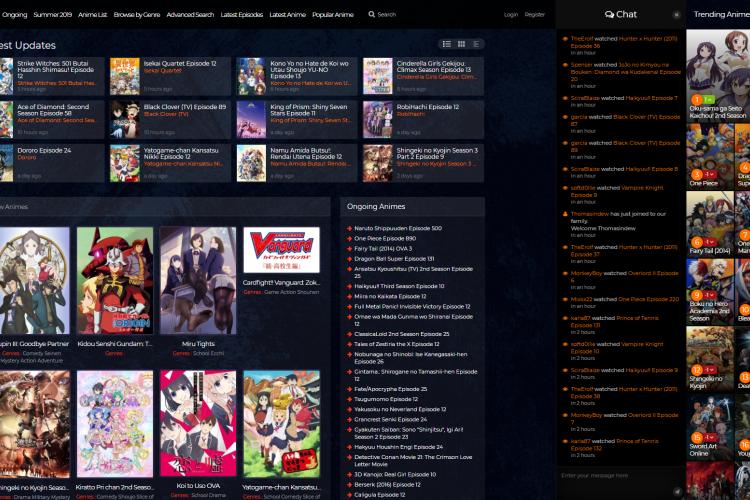Open Dororo Episode 24 update
The image size is (750, 500).
coord(44,150)
